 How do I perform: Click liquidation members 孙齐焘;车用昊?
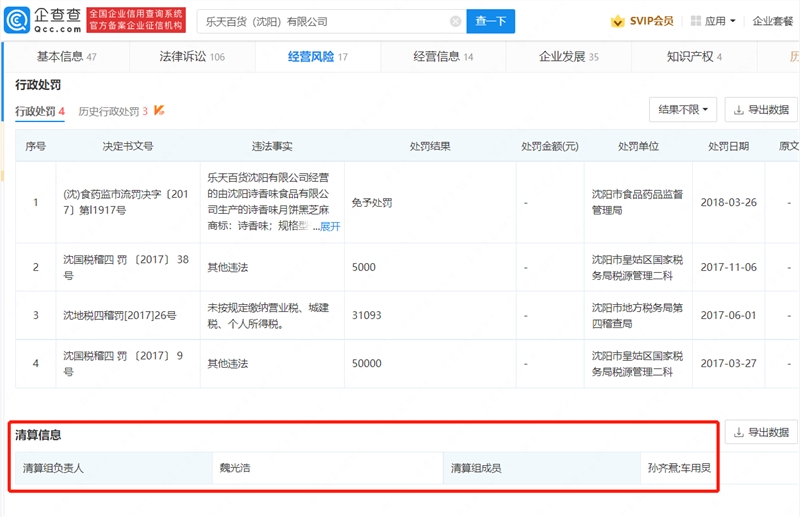pyautogui.click(x=679, y=468)
